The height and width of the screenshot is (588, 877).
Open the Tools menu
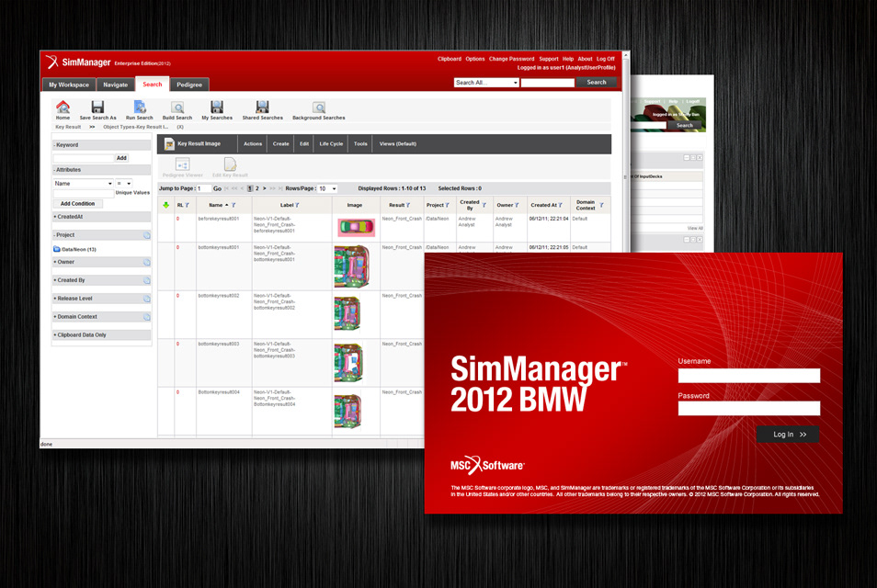click(x=360, y=144)
